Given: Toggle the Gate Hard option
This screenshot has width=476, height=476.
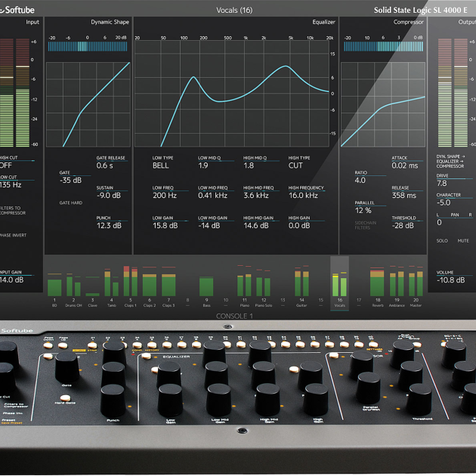Looking at the screenshot, I should (73, 203).
